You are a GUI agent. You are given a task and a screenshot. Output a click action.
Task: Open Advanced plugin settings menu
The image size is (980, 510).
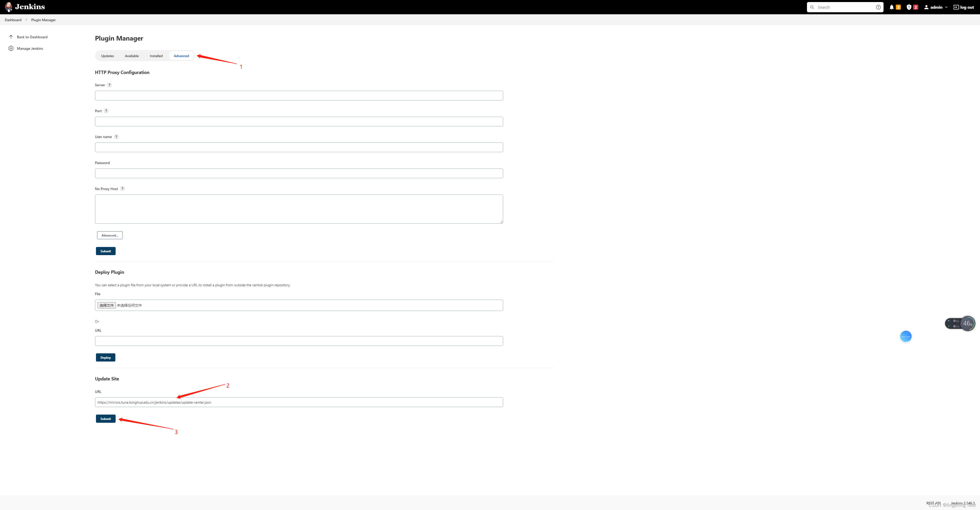181,56
